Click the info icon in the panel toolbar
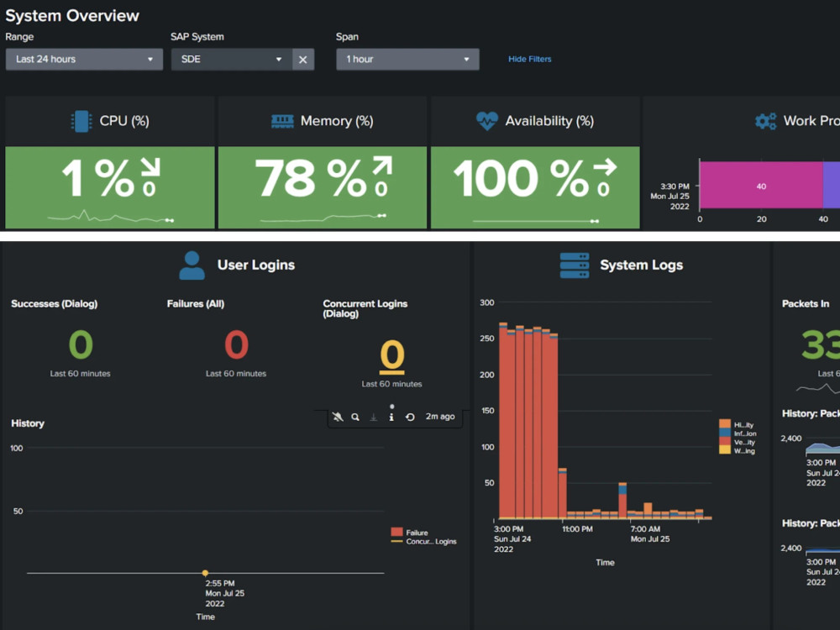The image size is (840, 630). click(x=391, y=417)
